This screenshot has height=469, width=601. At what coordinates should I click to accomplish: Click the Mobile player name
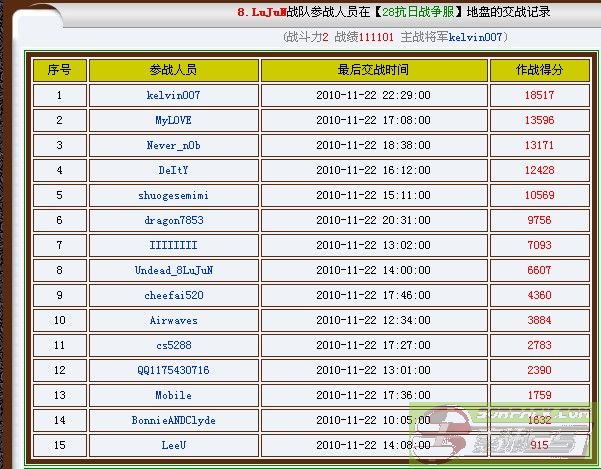click(173, 395)
